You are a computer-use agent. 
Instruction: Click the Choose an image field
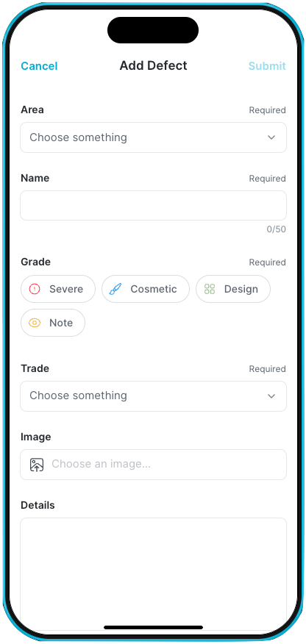153,465
